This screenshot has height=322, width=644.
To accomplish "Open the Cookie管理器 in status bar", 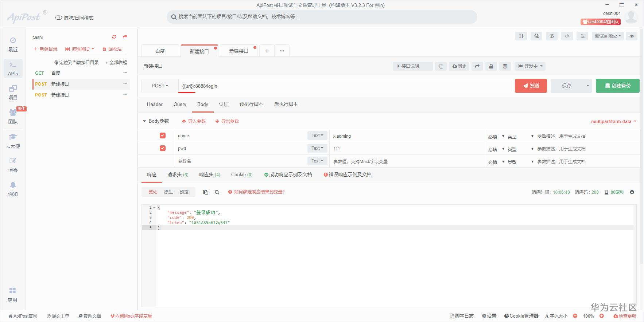I will click(521, 316).
